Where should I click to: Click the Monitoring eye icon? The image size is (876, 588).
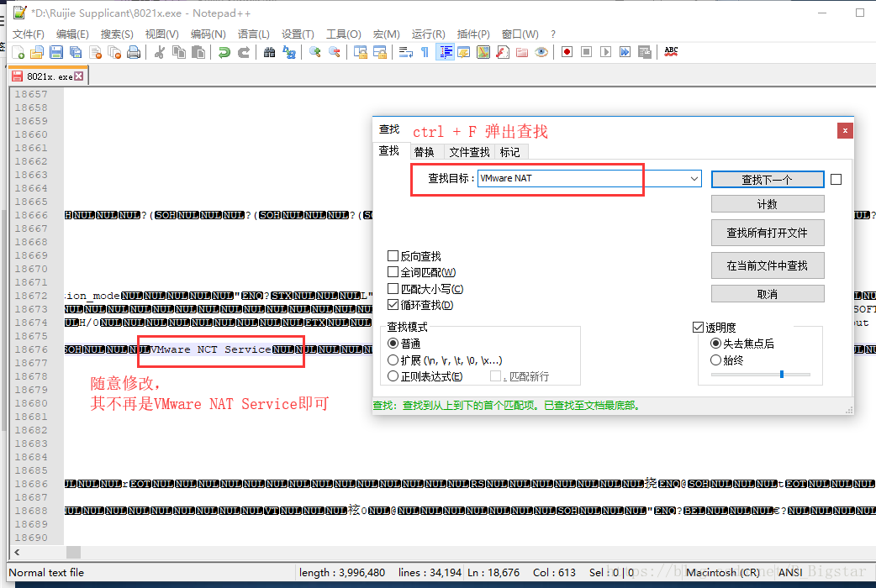(541, 52)
